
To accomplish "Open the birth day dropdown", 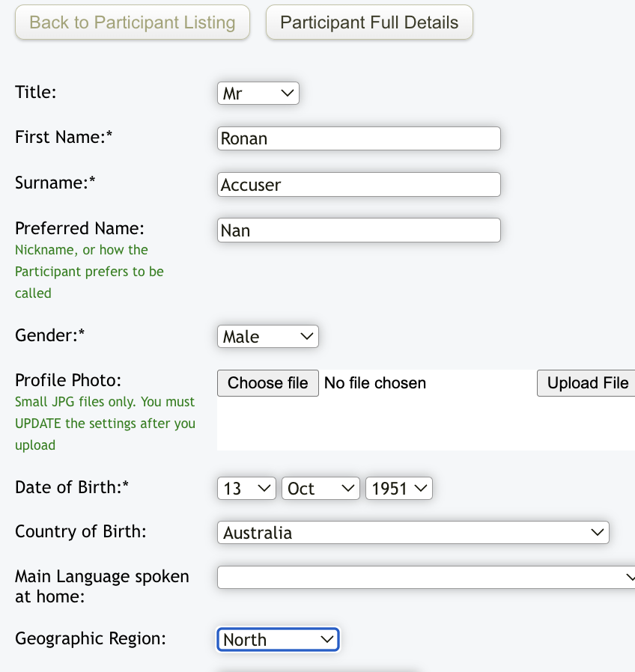I will coord(247,489).
